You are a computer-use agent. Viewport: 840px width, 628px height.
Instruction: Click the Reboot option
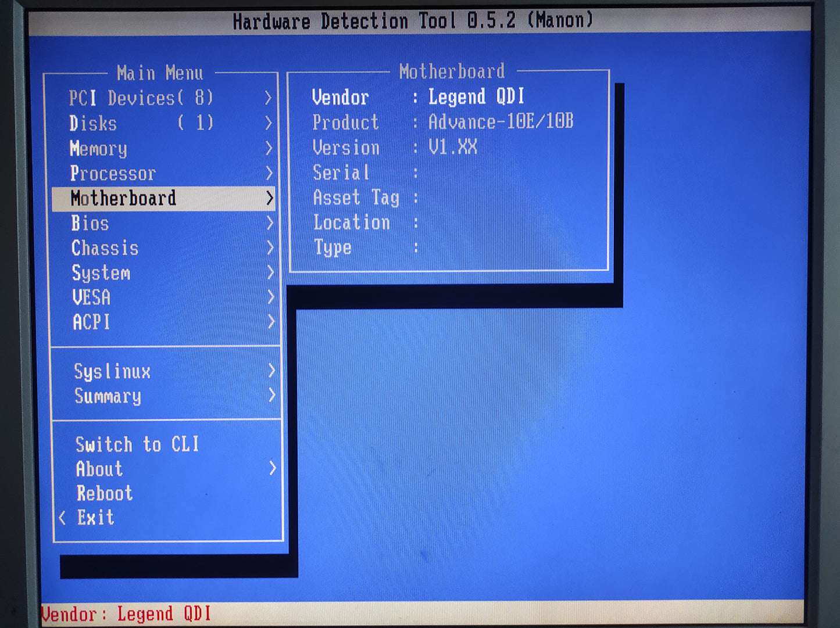(x=105, y=493)
